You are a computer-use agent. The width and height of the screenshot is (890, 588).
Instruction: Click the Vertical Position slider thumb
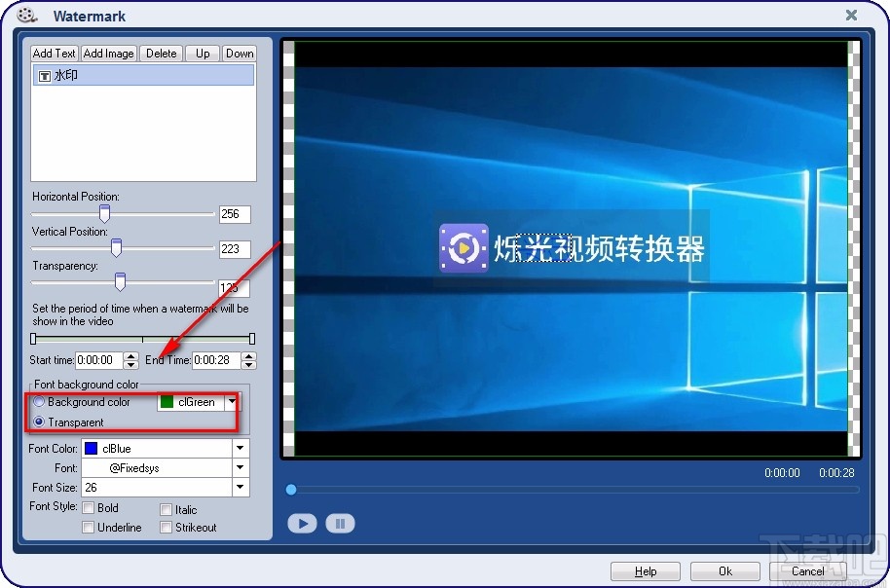(x=116, y=248)
